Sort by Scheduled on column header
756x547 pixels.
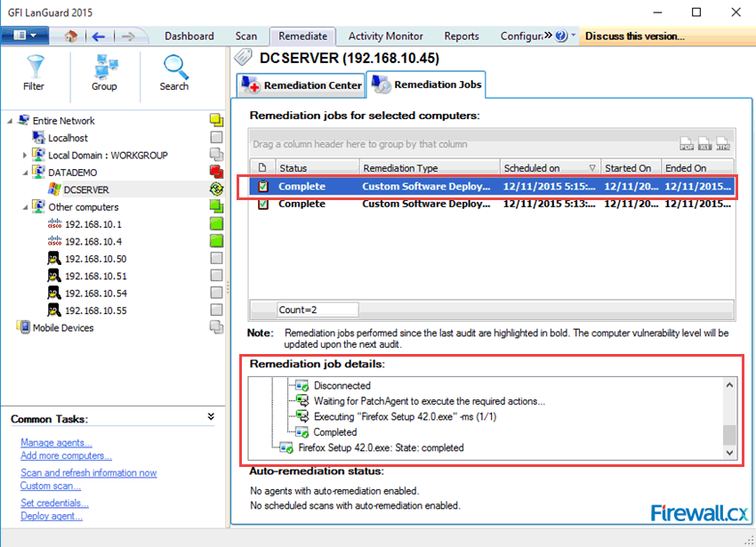550,168
